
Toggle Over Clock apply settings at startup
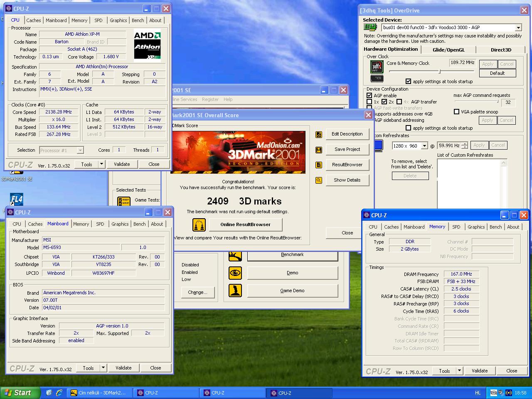(x=408, y=81)
